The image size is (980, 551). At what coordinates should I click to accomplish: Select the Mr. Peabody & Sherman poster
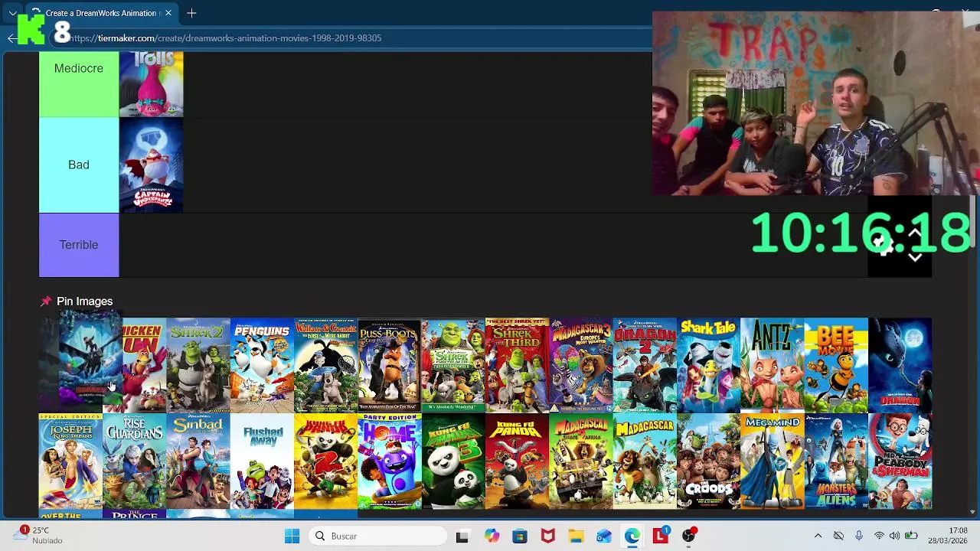900,461
